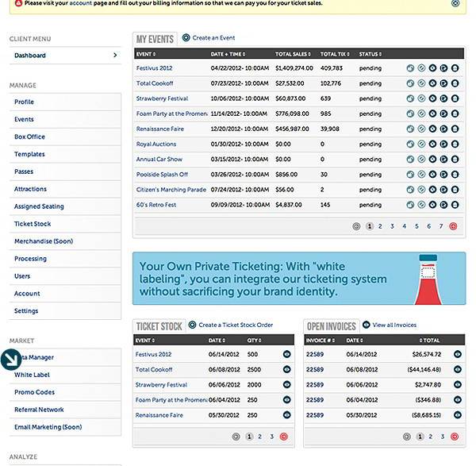View the ($44,146.48) invoice via eye icon
The width and height of the screenshot is (476, 466).
[x=458, y=369]
